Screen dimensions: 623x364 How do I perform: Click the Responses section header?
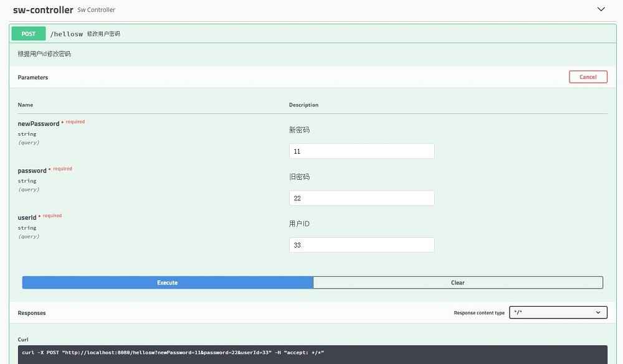[32, 313]
